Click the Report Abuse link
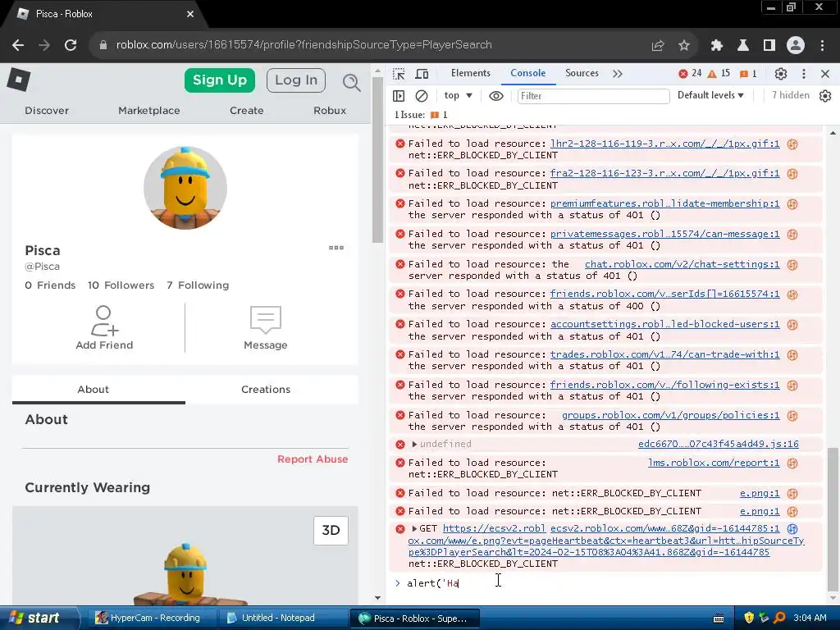Screen dimensions: 840x630 click(313, 459)
